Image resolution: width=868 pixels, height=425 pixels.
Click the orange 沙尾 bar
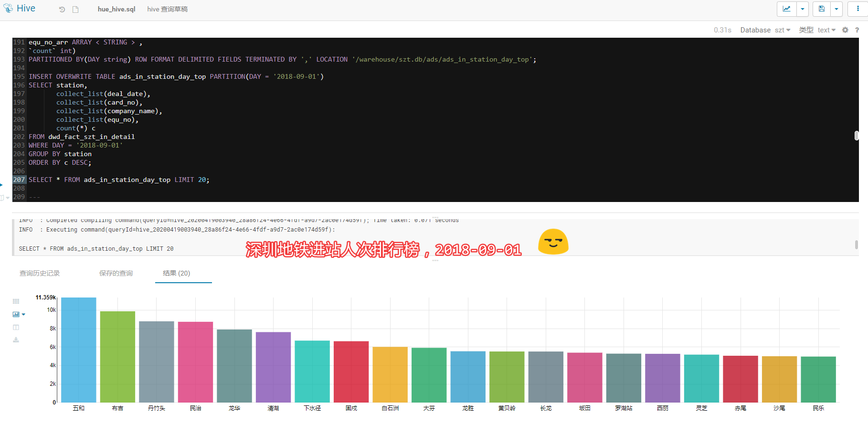(779, 380)
